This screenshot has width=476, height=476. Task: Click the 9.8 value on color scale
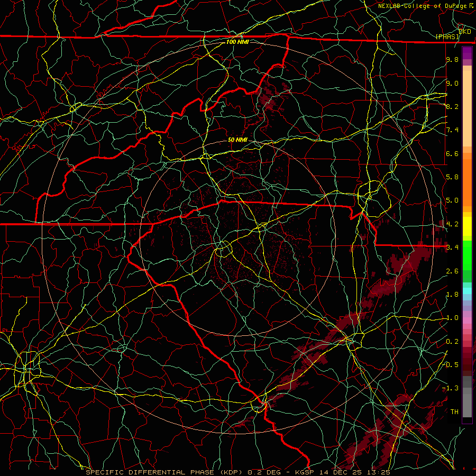(x=452, y=59)
